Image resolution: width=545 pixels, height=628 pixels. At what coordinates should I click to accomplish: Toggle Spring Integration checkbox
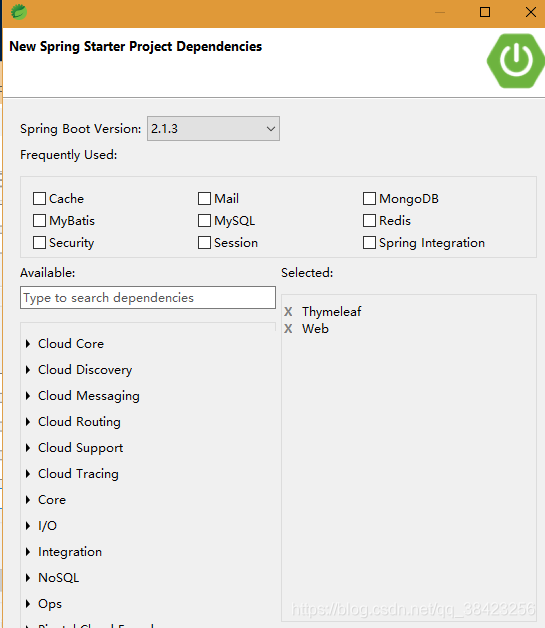point(369,243)
